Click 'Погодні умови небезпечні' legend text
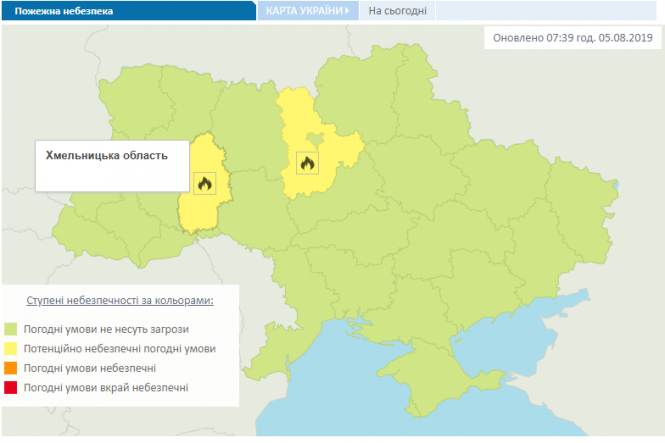Image resolution: width=665 pixels, height=443 pixels. [x=90, y=368]
